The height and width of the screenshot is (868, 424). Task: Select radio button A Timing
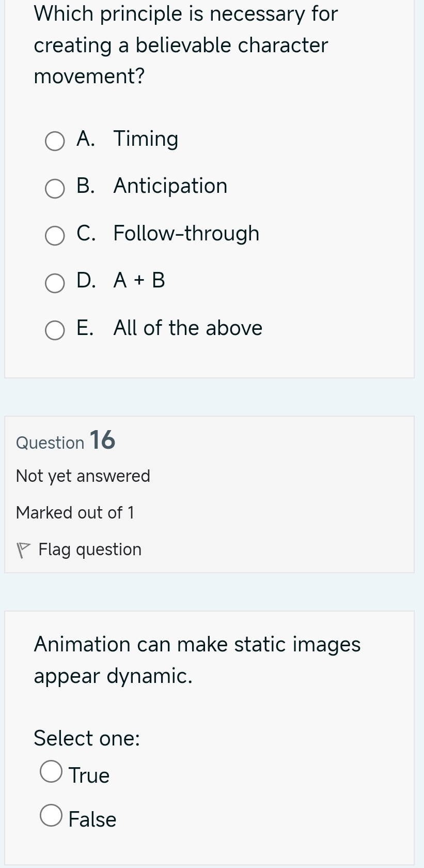point(55,141)
